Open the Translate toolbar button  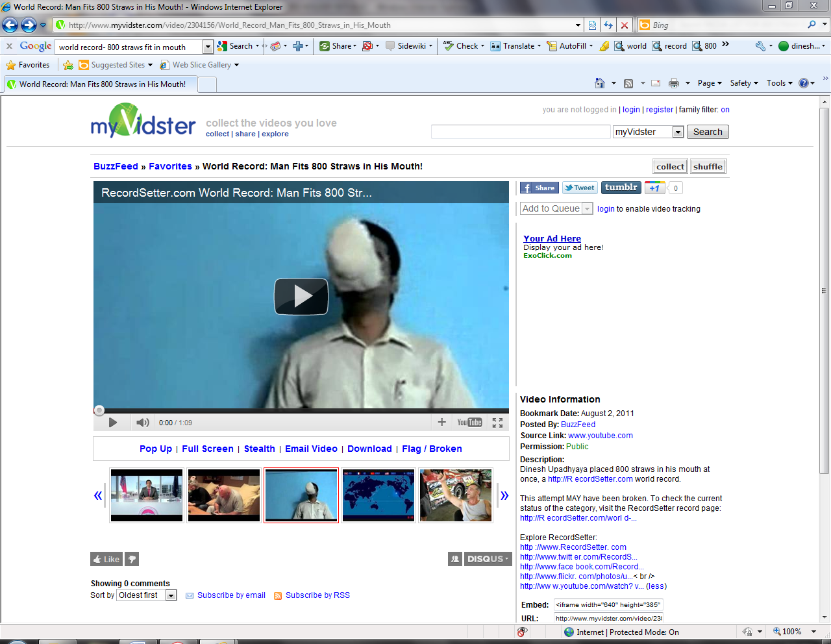pyautogui.click(x=515, y=46)
